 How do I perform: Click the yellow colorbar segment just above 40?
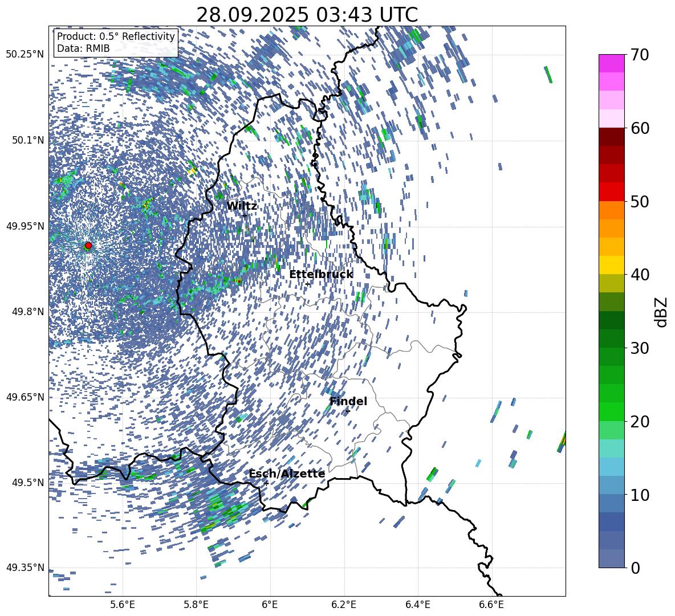pos(611,265)
